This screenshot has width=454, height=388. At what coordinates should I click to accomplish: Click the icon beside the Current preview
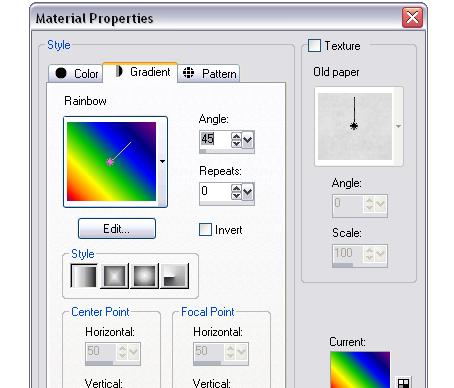tap(404, 383)
